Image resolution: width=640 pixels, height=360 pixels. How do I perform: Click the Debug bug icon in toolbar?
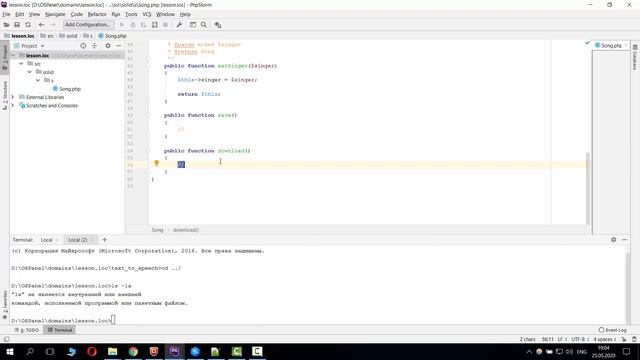(x=133, y=25)
